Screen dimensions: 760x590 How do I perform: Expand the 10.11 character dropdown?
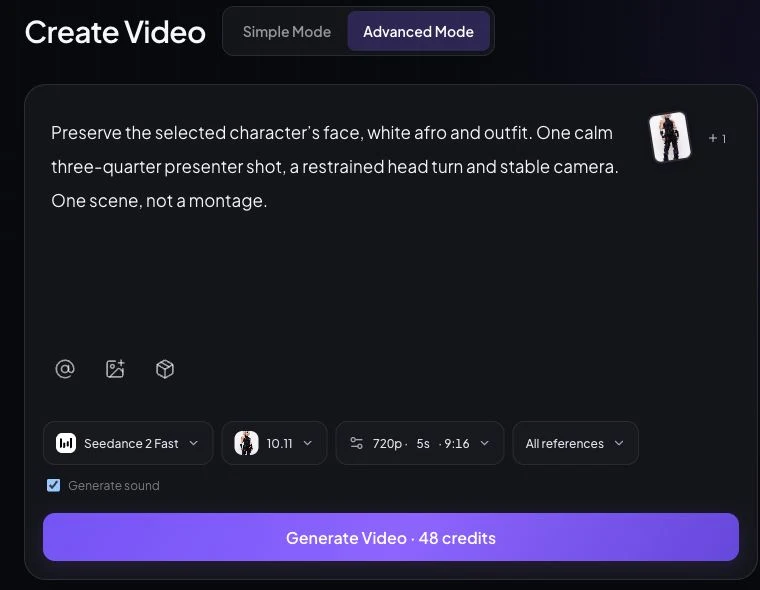tap(274, 443)
